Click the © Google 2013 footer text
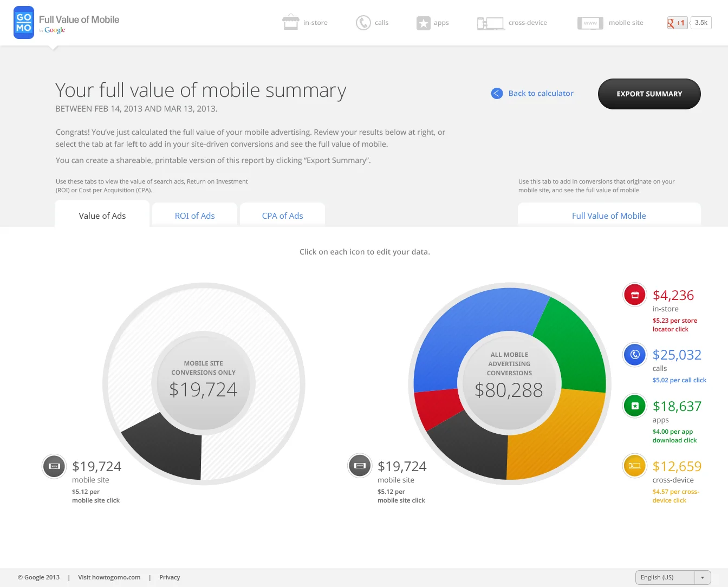Image resolution: width=728 pixels, height=587 pixels. tap(38, 577)
